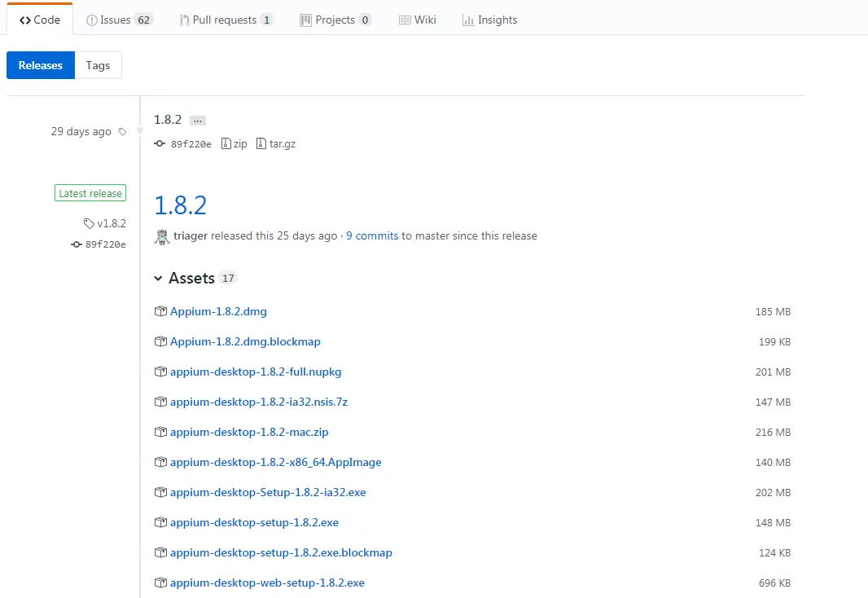The image size is (868, 598).
Task: View the 9 commits since release
Action: 372,236
